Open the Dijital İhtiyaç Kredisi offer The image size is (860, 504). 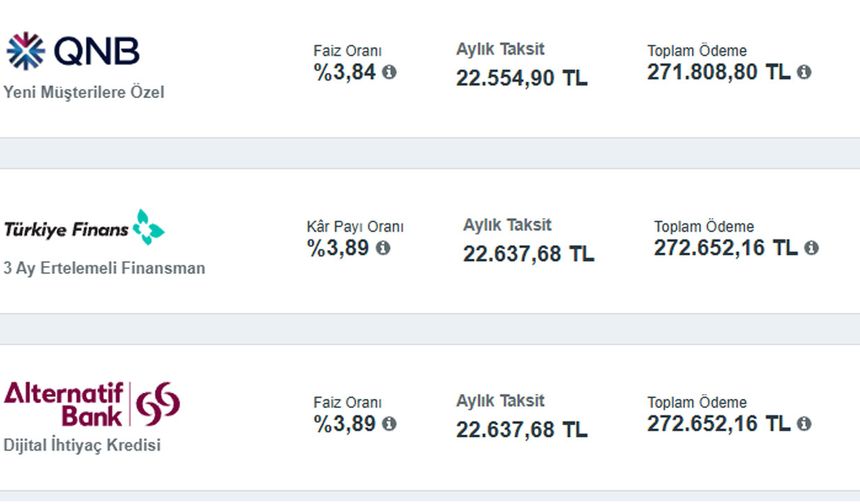pos(82,445)
